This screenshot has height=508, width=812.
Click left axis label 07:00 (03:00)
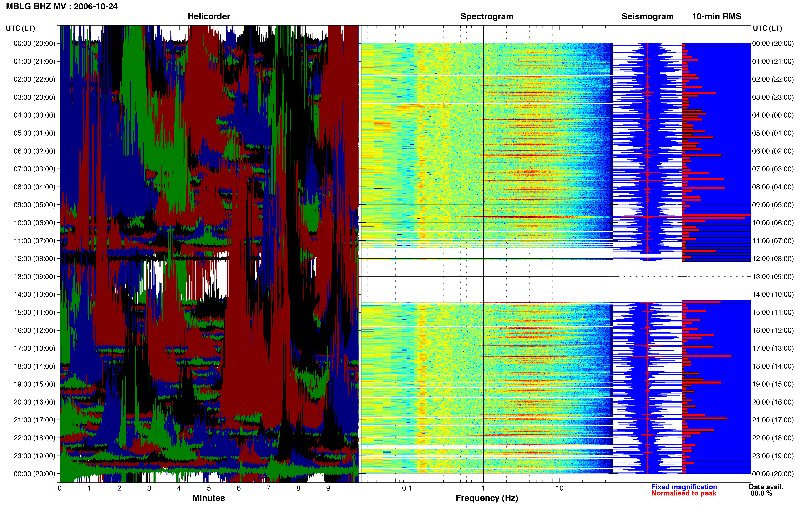click(x=34, y=169)
